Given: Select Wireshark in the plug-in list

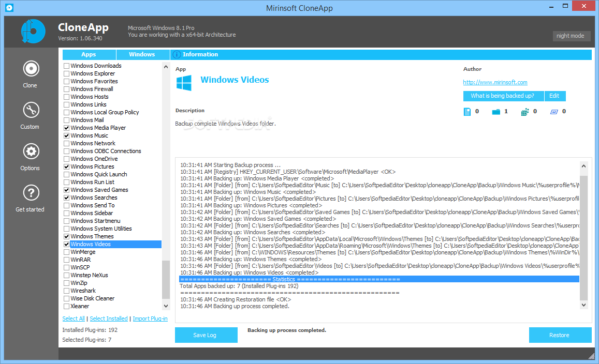Looking at the screenshot, I should (83, 291).
